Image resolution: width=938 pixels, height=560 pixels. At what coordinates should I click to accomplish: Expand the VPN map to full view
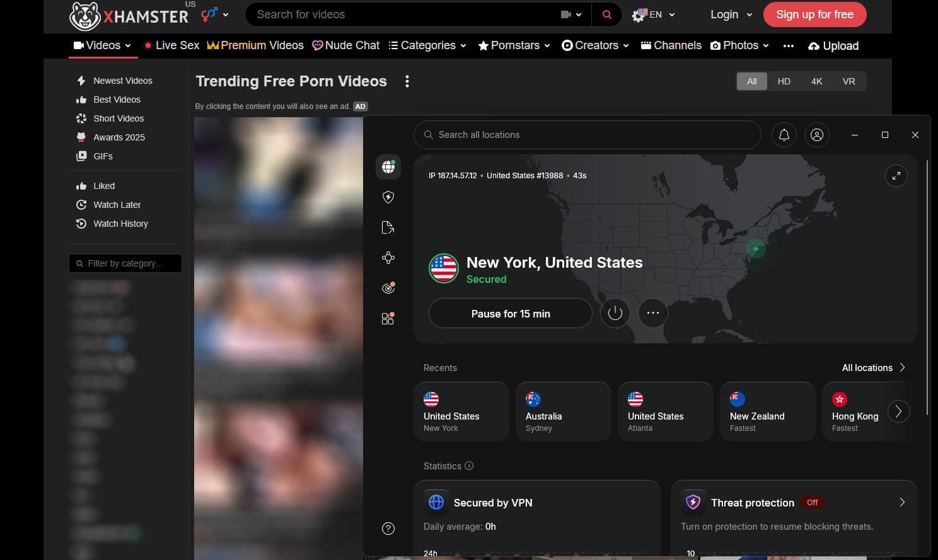896,176
